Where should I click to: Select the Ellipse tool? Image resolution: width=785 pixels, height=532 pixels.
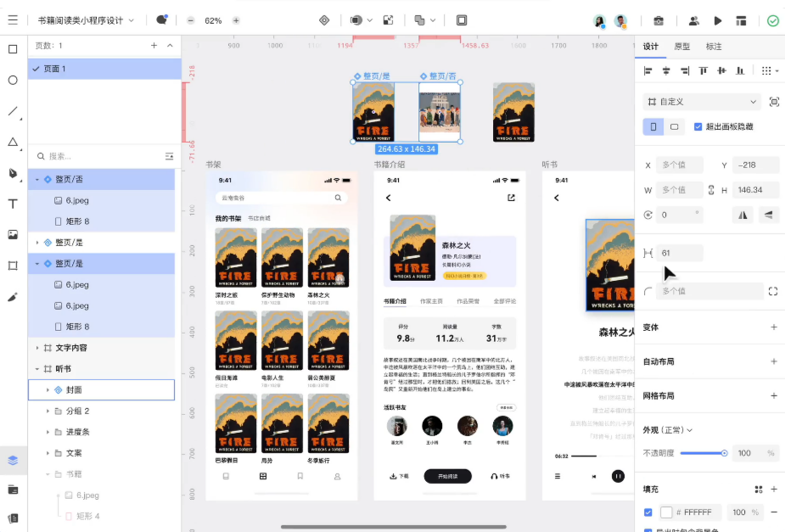(x=13, y=81)
